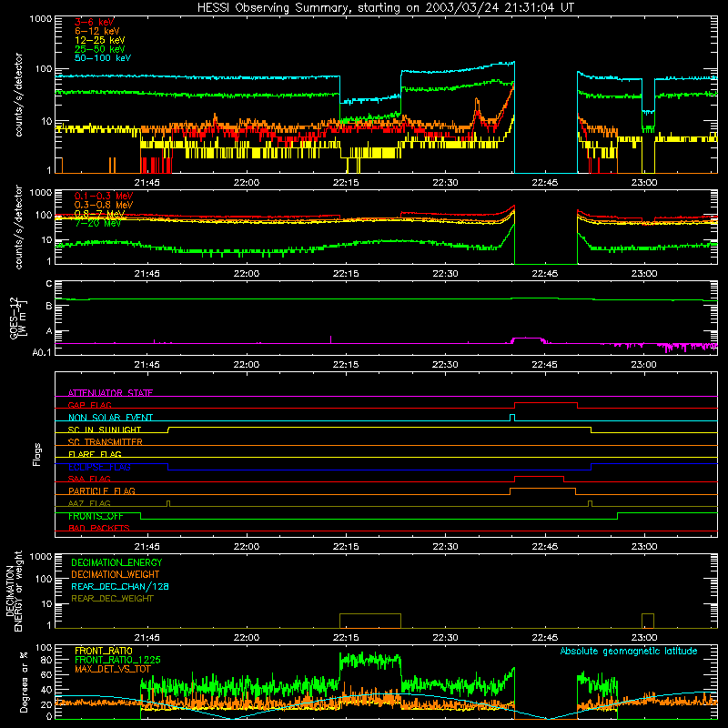Click the MAX_DET_VS_TOT legend label
This screenshot has width=728, height=728.
(x=112, y=669)
